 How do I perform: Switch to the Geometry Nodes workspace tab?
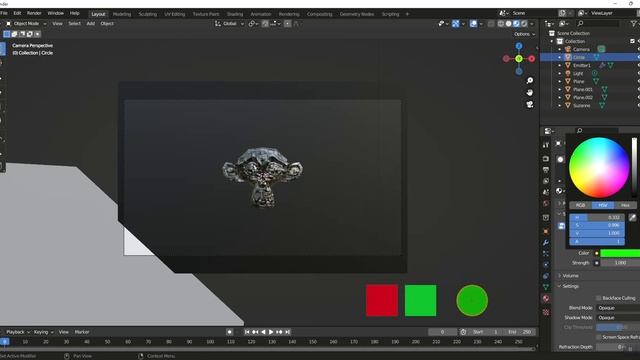point(357,14)
